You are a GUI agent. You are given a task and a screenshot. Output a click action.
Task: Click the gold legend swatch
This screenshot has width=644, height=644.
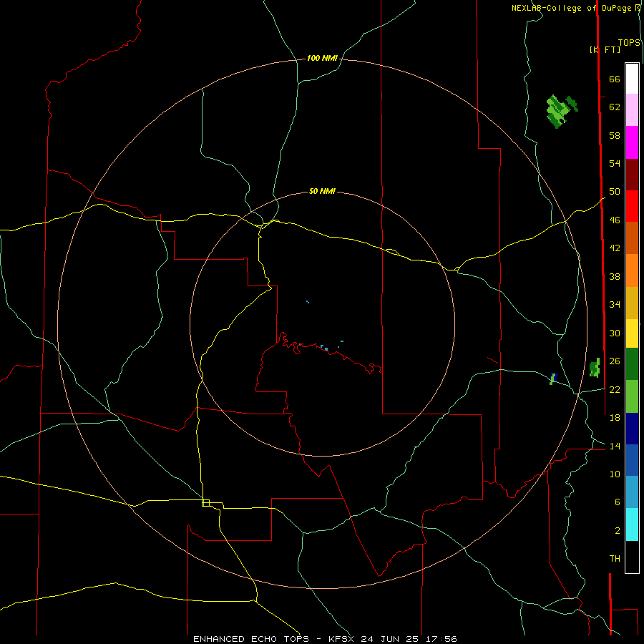[x=632, y=303]
